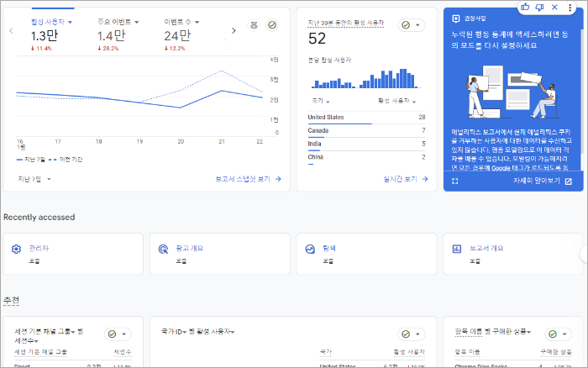This screenshot has height=368, width=588.
Task: Click the insights icon beside the metrics
Action: tap(254, 25)
